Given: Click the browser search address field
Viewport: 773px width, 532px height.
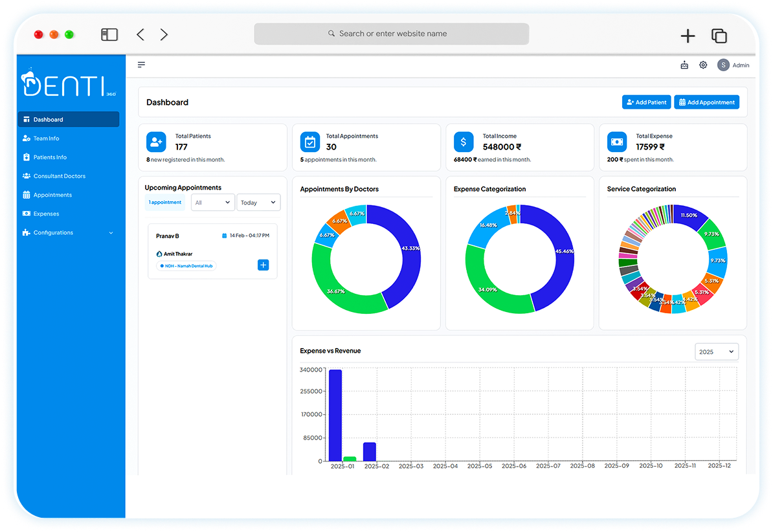Looking at the screenshot, I should coord(392,34).
